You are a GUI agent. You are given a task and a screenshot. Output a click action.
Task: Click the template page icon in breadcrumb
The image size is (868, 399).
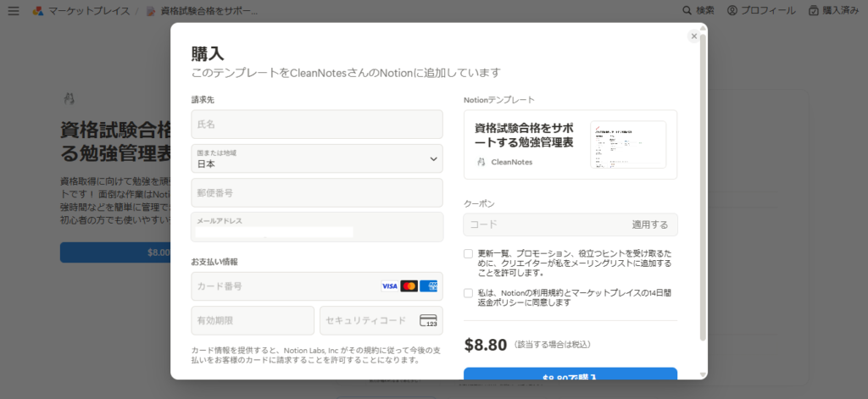[x=151, y=10]
